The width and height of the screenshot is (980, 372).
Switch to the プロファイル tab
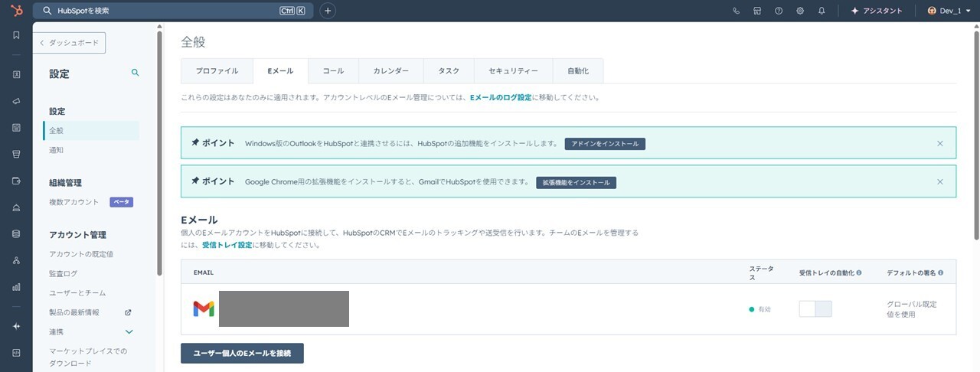click(217, 70)
